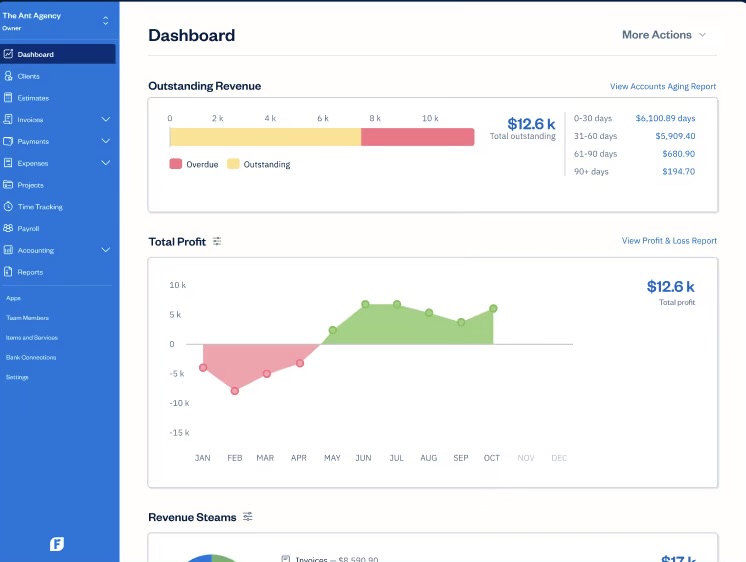The width and height of the screenshot is (746, 562).
Task: Click the Payroll icon in sidebar
Action: point(8,228)
